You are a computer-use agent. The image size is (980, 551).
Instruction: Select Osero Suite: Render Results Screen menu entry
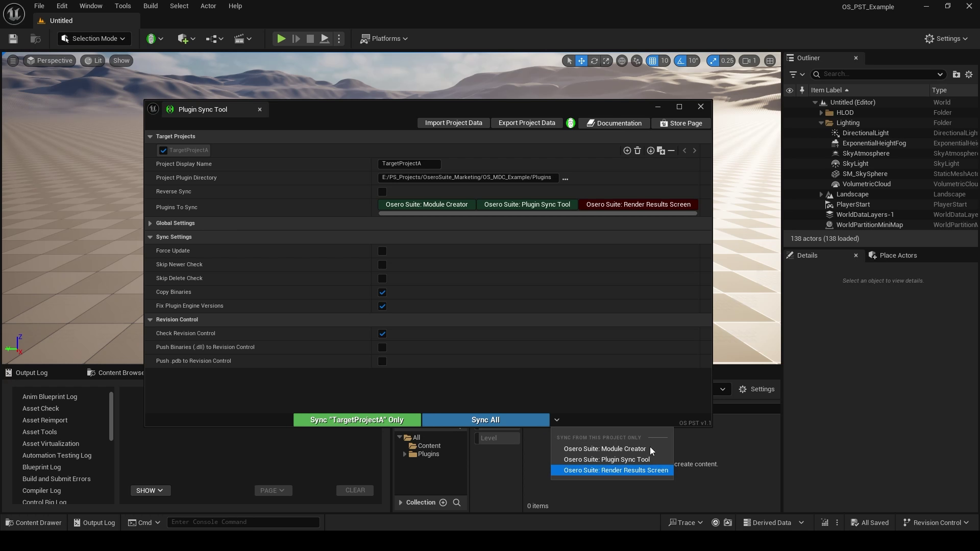612,470
